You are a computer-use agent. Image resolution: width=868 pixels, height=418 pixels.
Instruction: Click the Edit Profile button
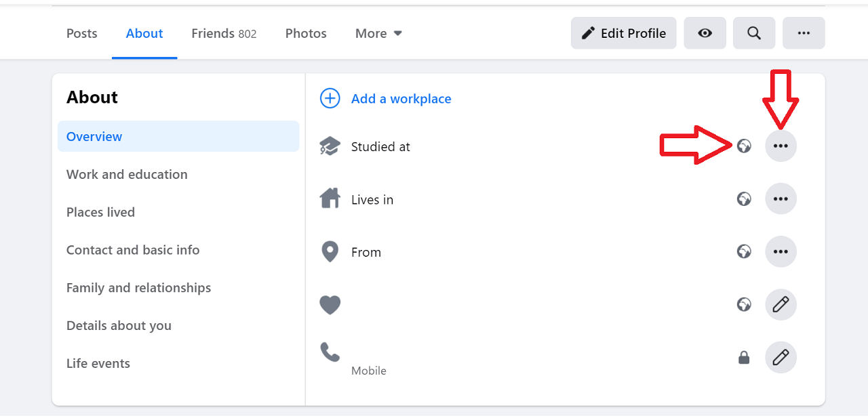pos(623,33)
